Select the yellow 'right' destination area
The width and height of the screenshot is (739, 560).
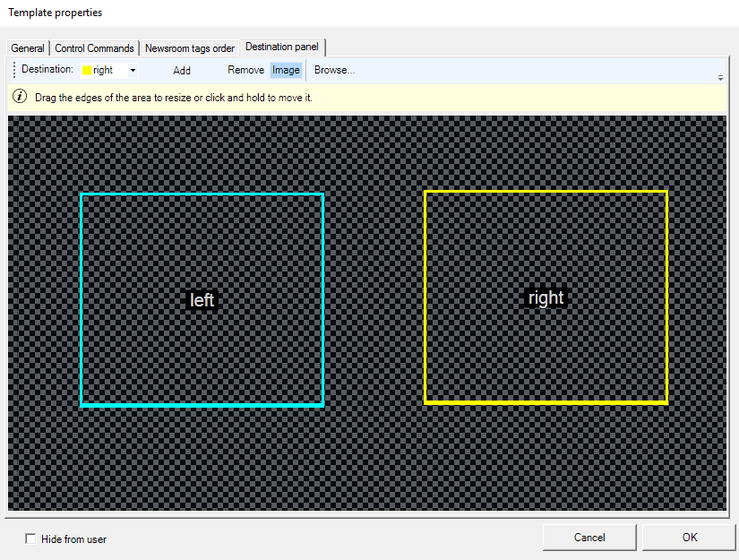[x=546, y=297]
